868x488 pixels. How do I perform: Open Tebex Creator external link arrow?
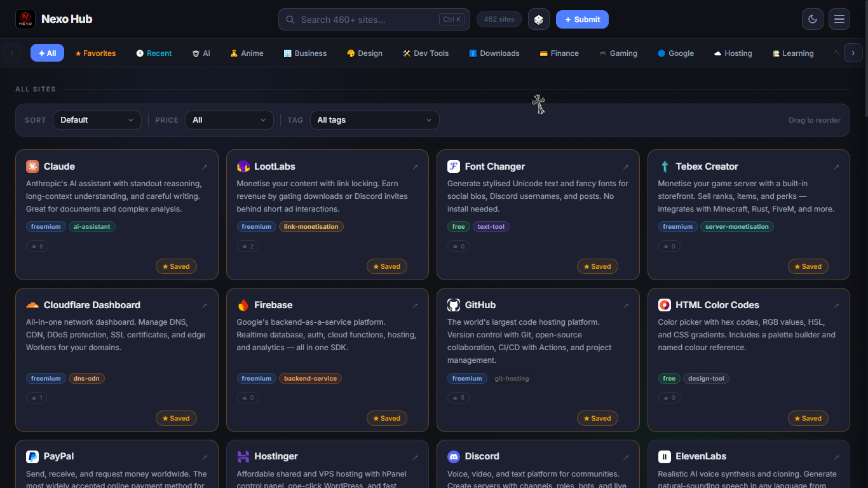pyautogui.click(x=836, y=167)
